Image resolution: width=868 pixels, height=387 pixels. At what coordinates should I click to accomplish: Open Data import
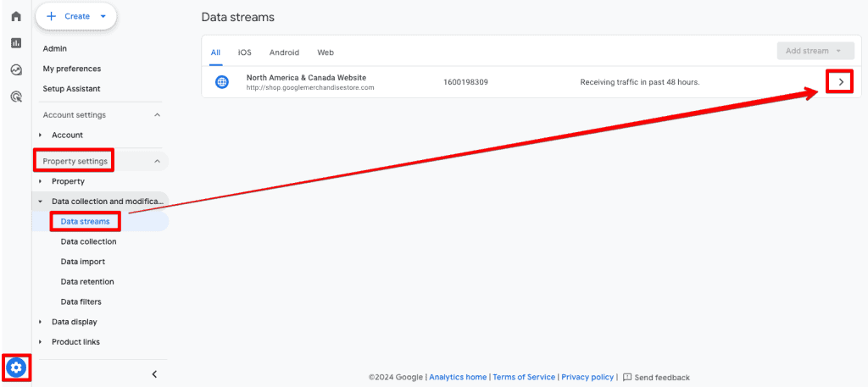tap(82, 262)
